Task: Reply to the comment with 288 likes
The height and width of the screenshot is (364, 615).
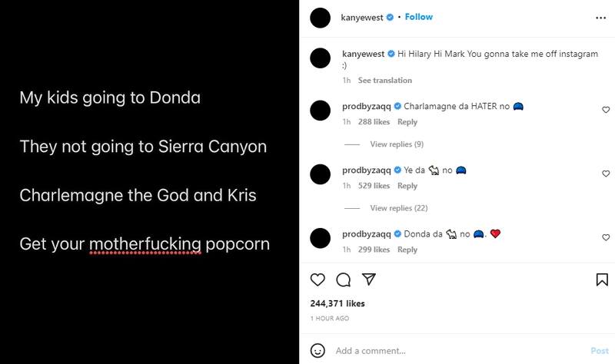Action: pyautogui.click(x=407, y=122)
